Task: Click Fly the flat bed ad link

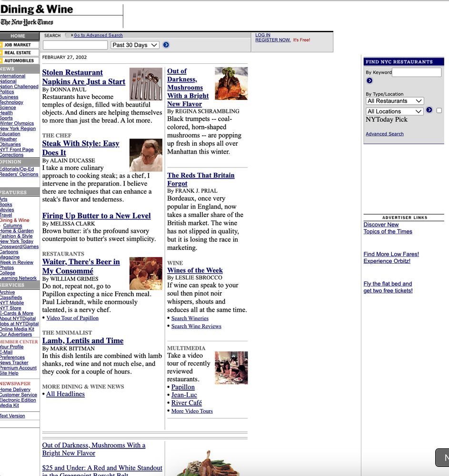Action: [388, 287]
